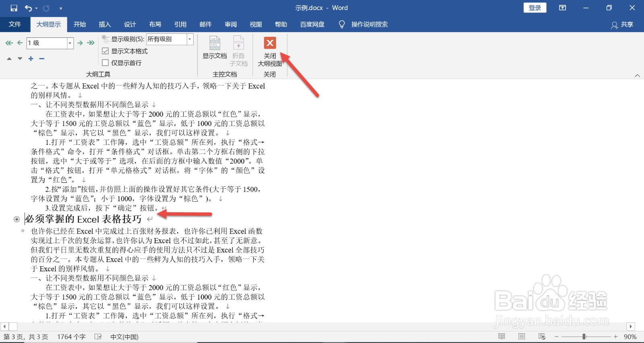644x343 pixels.
Task: Collapse outline item with minus icon
Action: [x=41, y=59]
